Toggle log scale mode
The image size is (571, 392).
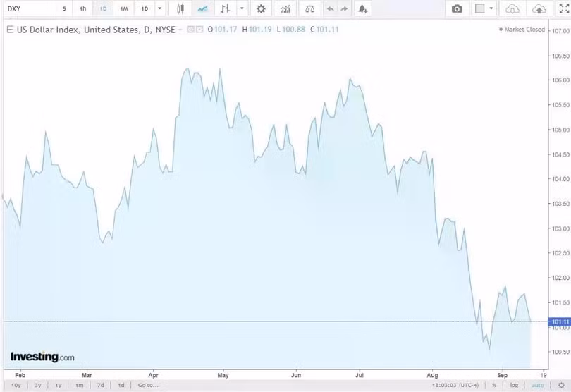514,385
